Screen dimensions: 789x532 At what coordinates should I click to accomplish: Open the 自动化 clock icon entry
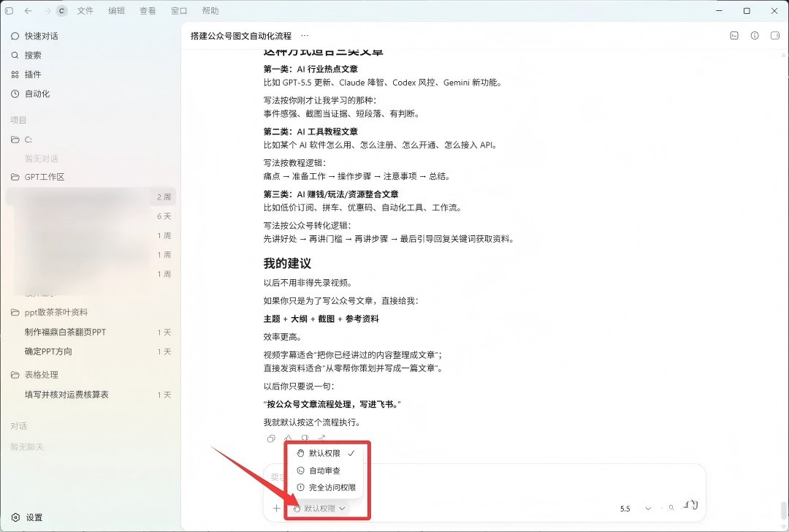pos(15,94)
